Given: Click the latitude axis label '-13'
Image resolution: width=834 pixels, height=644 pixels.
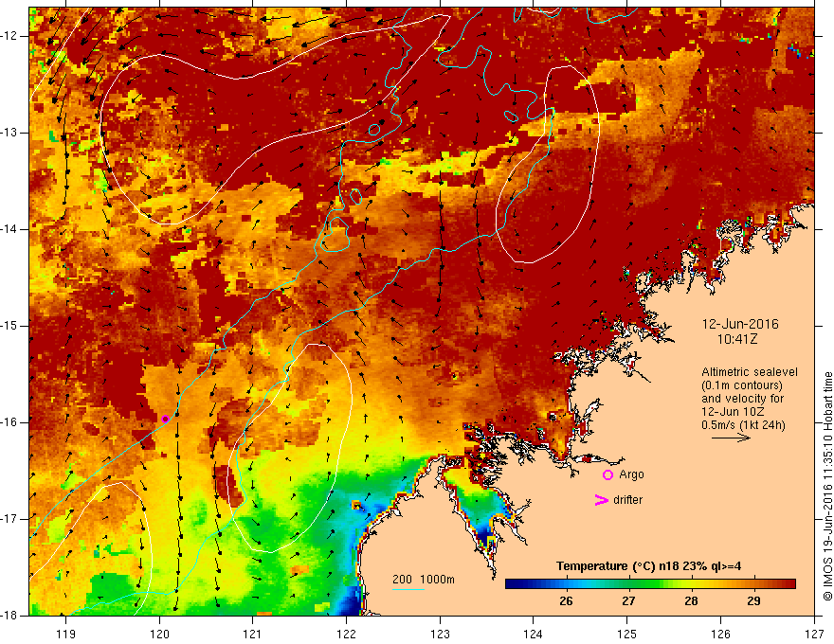Looking at the screenshot, I should 9,133.
